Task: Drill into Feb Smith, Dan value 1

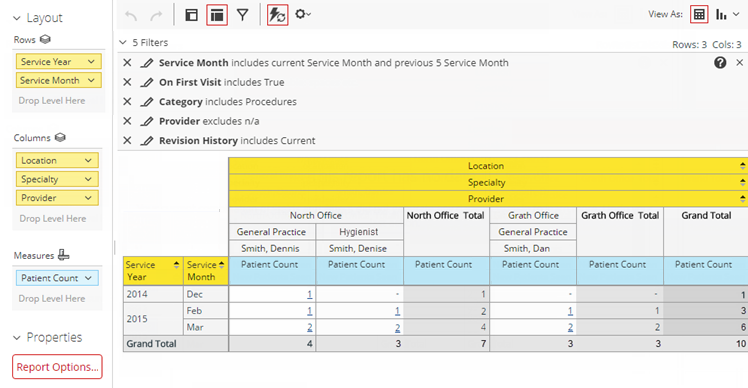Action: [570, 311]
